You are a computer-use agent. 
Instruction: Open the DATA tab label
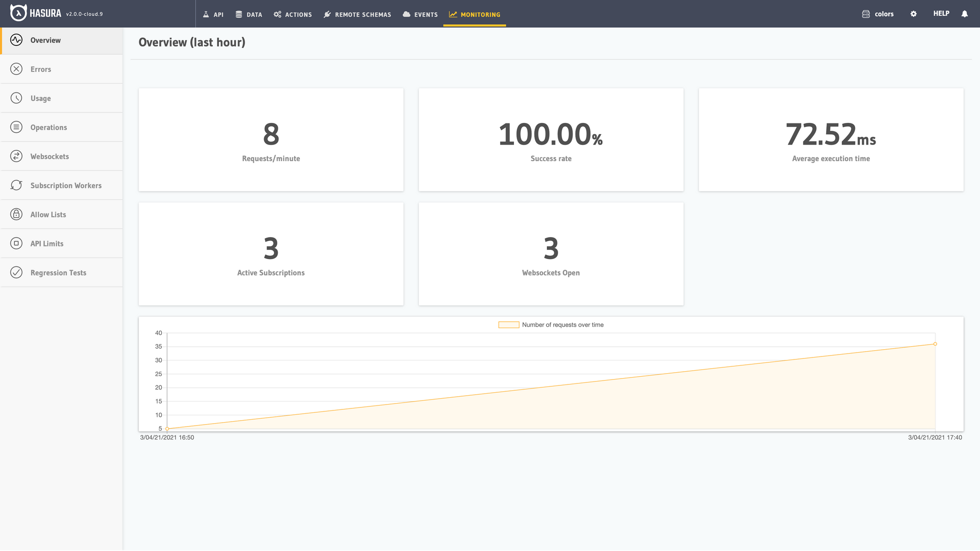coord(254,15)
